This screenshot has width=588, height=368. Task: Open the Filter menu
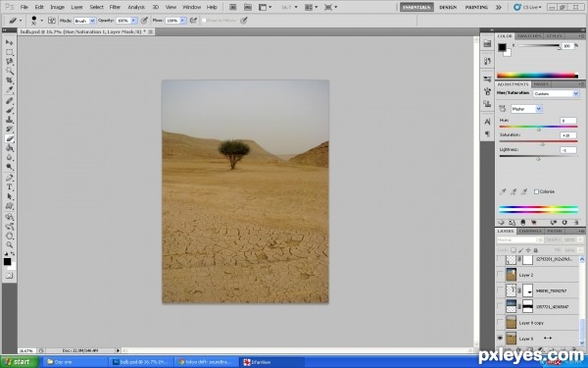coord(115,7)
